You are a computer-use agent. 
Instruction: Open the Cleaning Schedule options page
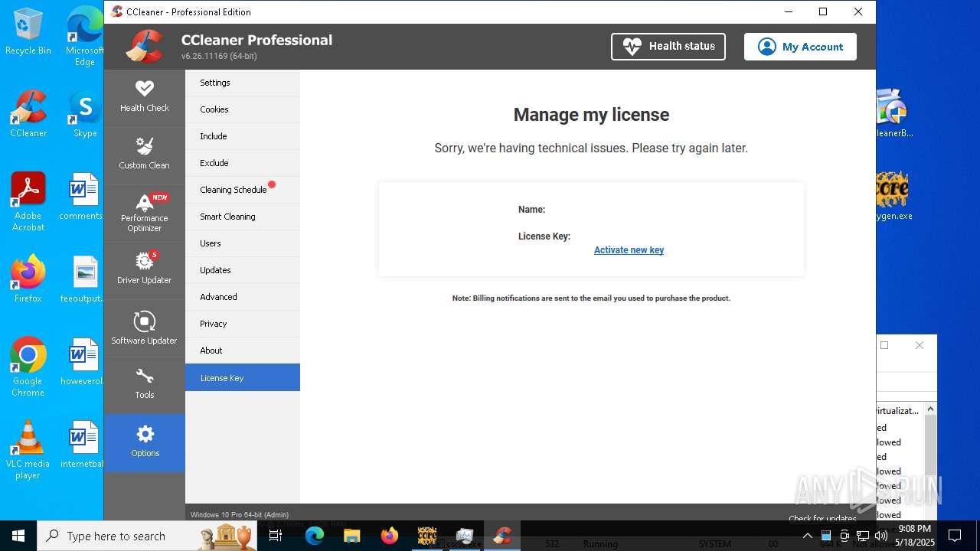pos(242,190)
